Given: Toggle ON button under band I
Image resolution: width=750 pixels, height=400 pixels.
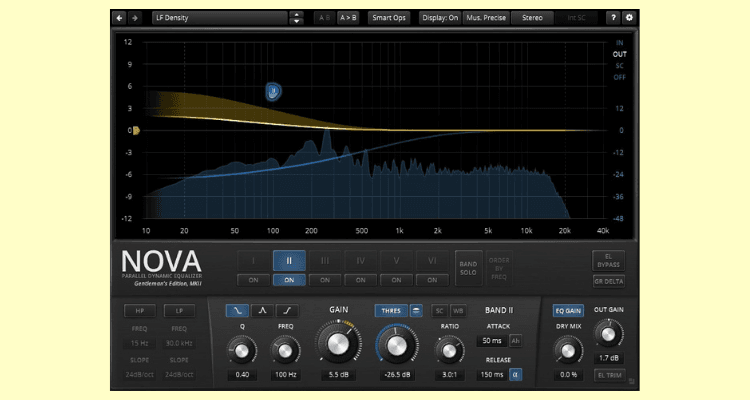Looking at the screenshot, I should (x=253, y=280).
